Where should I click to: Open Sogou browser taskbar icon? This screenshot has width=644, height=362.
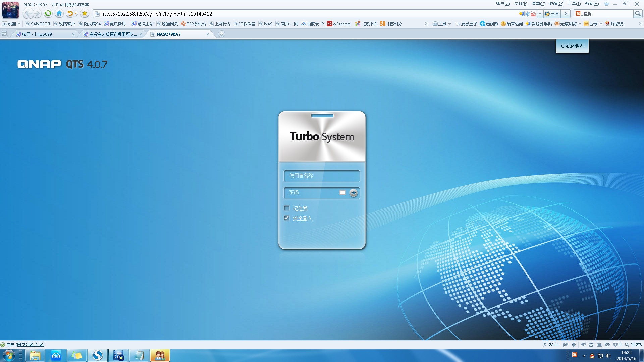pyautogui.click(x=98, y=355)
